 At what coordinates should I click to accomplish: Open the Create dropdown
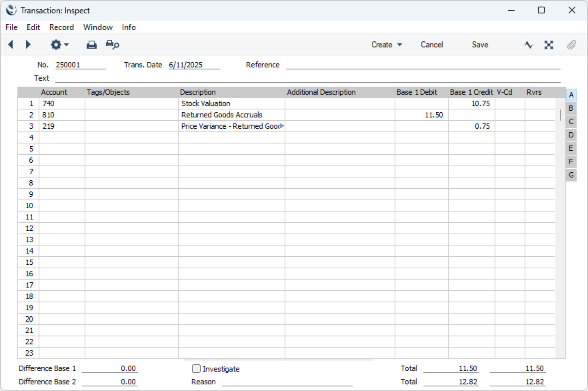tap(387, 45)
